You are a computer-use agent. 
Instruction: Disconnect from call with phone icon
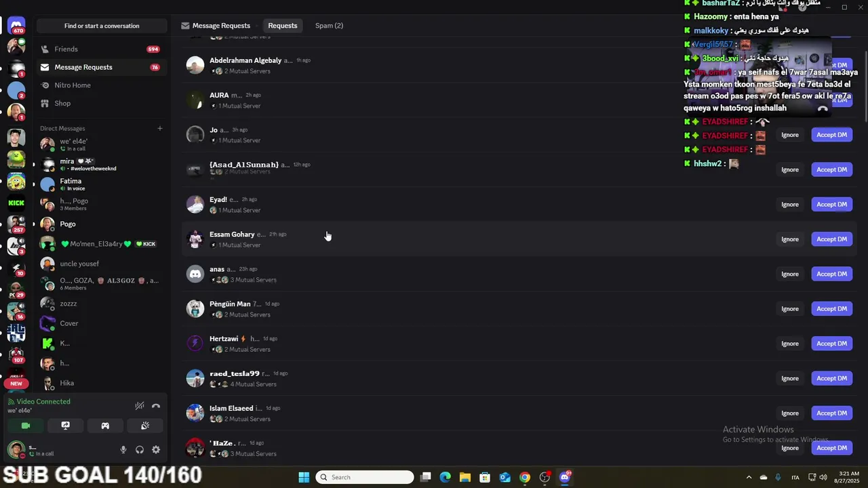(x=156, y=406)
